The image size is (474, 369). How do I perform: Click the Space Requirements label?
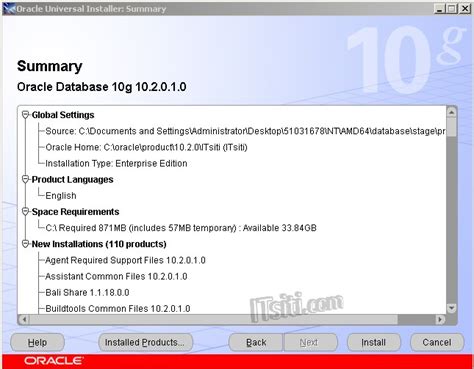click(x=75, y=212)
